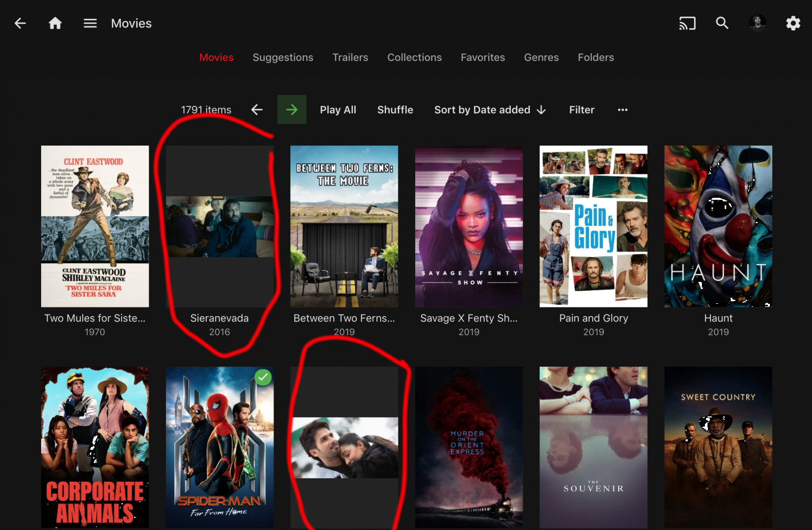The height and width of the screenshot is (530, 812).
Task: Open The Souvenir poster
Action: point(594,447)
